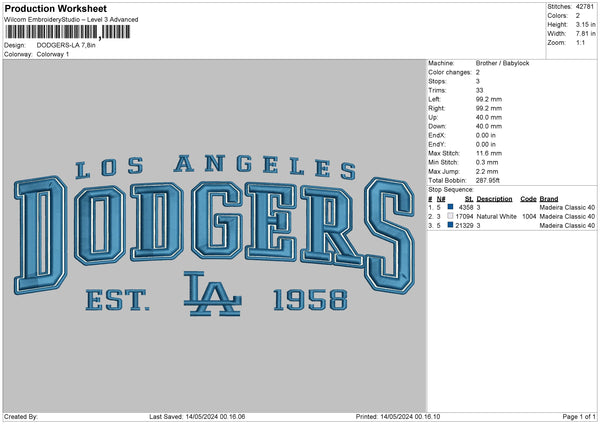This screenshot has width=600, height=424.
Task: Click the width value '7.81 in'
Action: 585,34
